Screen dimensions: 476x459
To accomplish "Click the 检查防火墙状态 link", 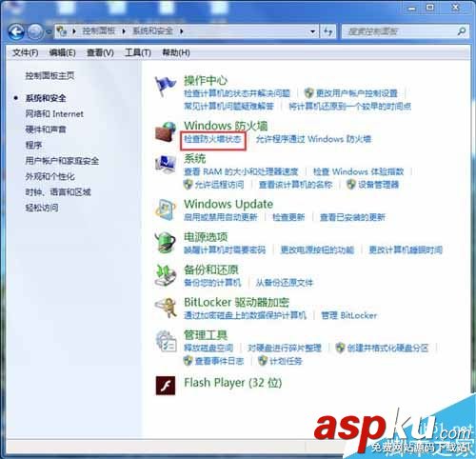I will pos(212,139).
